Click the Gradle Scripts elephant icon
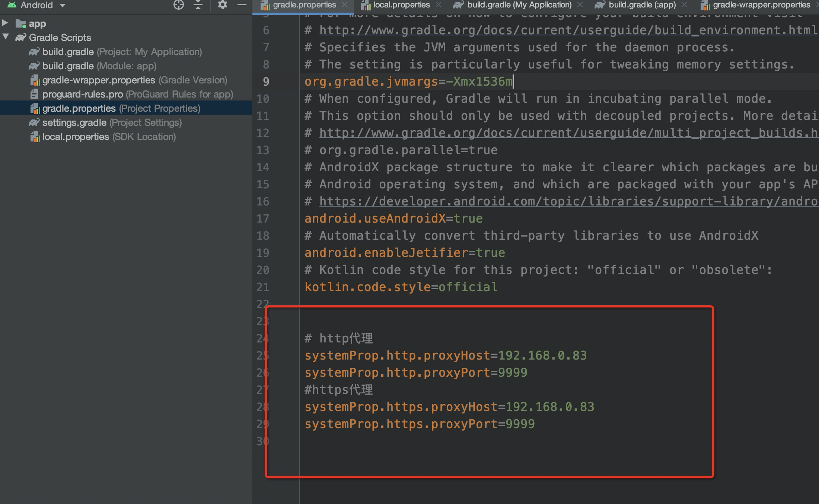The width and height of the screenshot is (819, 504). pyautogui.click(x=21, y=38)
